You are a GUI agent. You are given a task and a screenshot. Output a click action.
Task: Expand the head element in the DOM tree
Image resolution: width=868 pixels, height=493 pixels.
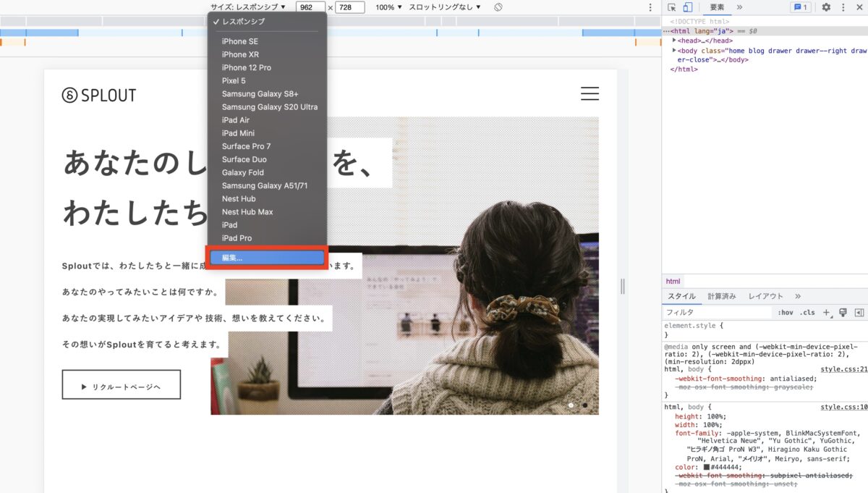(674, 41)
